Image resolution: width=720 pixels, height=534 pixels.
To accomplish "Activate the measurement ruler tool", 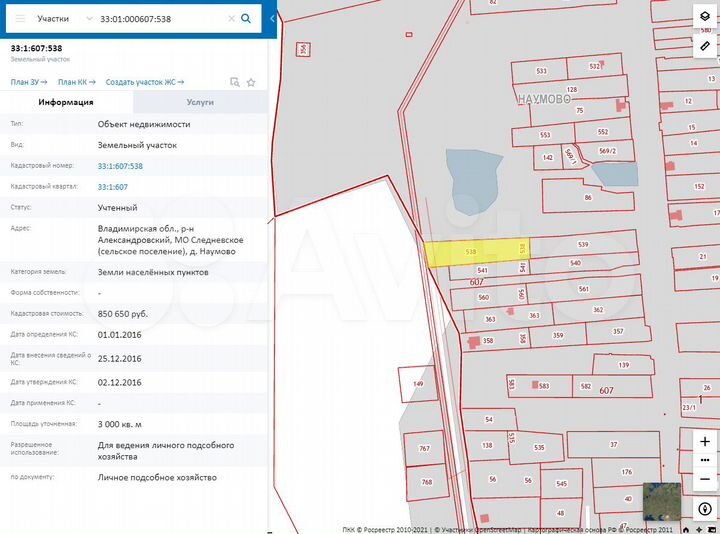I will coord(705,46).
